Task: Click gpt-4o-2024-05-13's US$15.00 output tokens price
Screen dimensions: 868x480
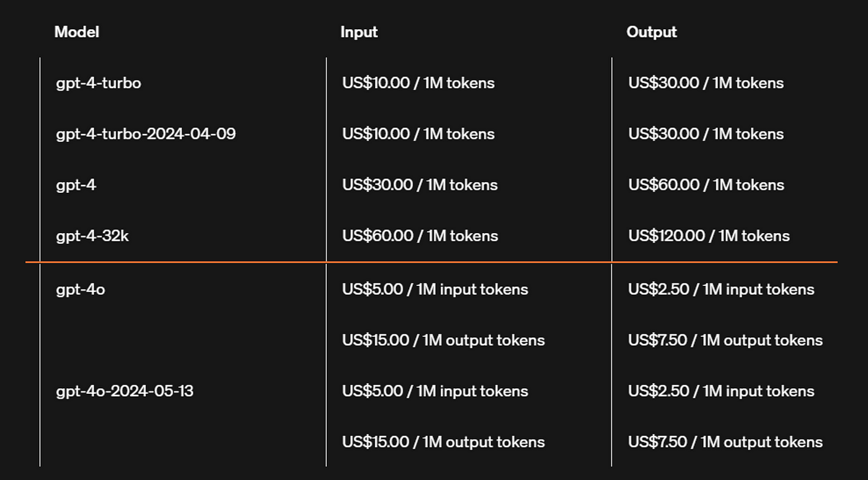Action: tap(443, 442)
